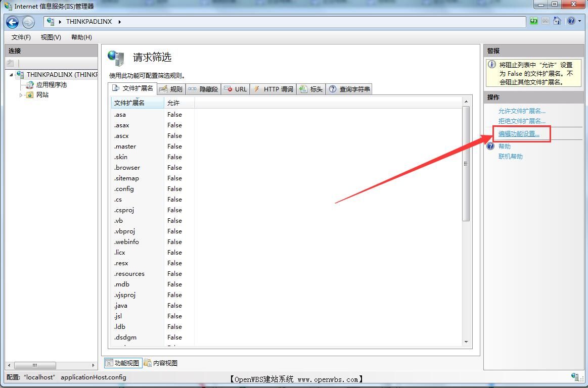Click the 拒绝文件扩展名... link
The width and height of the screenshot is (588, 388).
click(522, 121)
